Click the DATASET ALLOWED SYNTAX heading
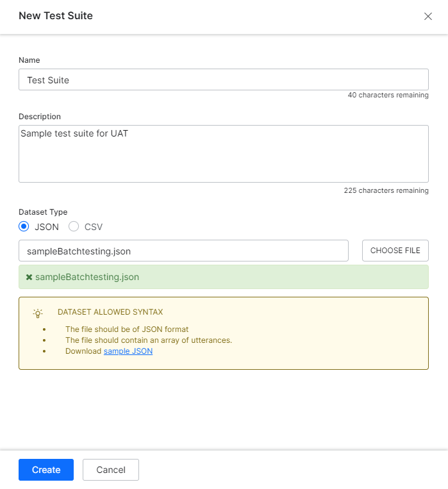The image size is (448, 489). point(110,312)
